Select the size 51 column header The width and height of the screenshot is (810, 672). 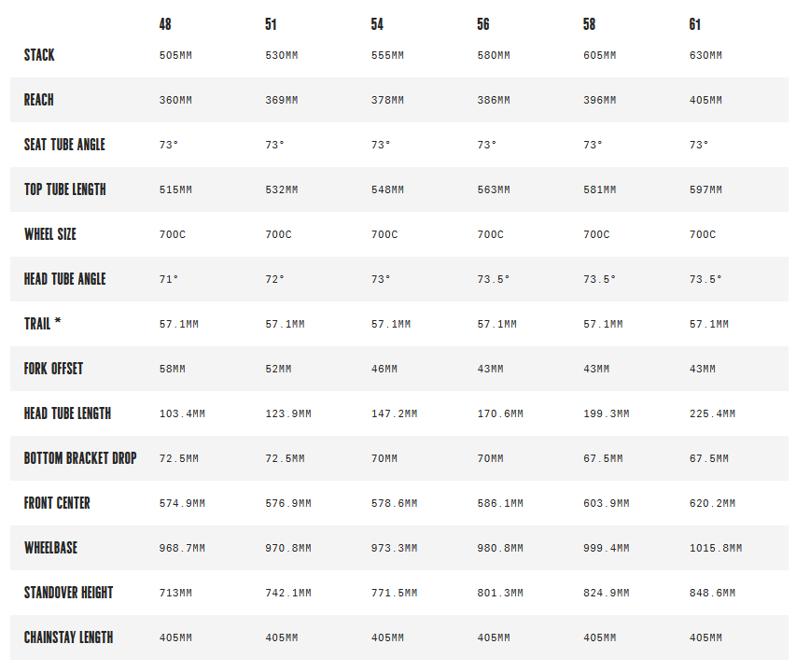[271, 24]
